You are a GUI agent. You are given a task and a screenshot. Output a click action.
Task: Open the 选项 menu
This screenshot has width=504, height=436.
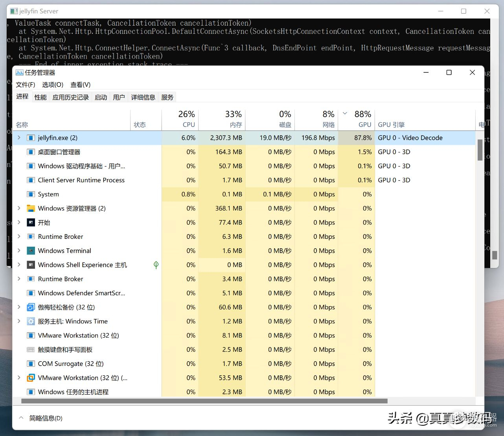(x=53, y=85)
